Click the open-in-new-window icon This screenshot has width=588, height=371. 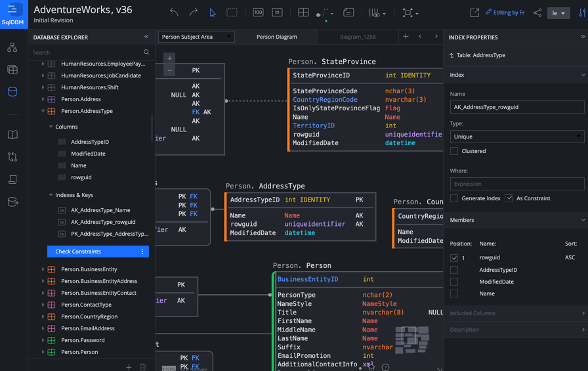coord(474,12)
